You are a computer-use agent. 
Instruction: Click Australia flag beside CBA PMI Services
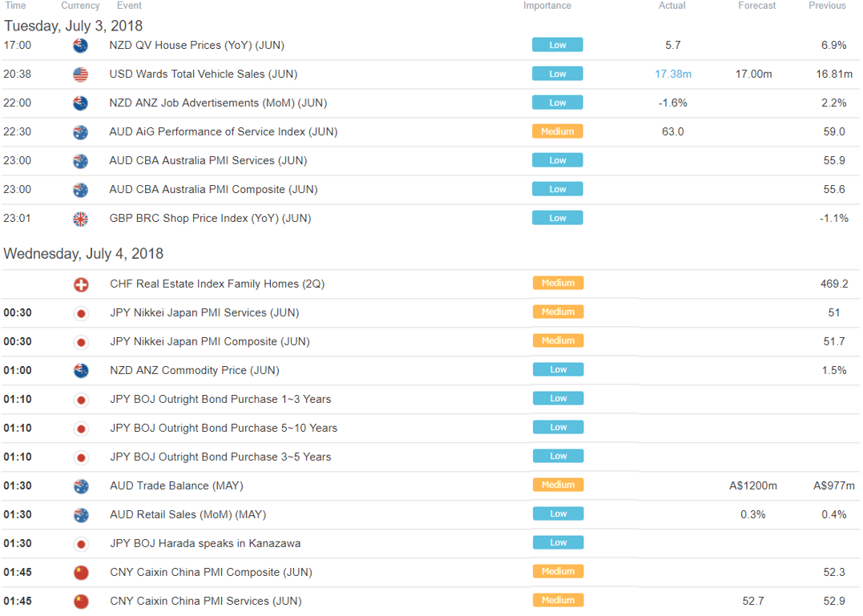pyautogui.click(x=80, y=161)
